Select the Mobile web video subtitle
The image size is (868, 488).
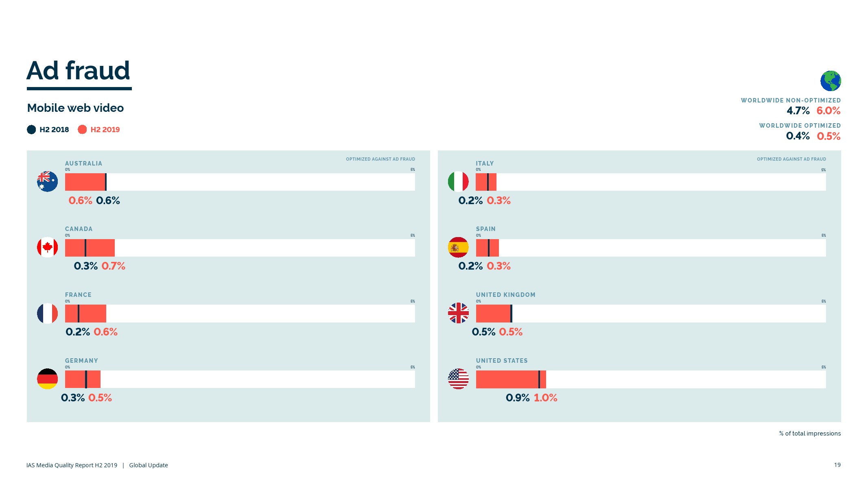tap(75, 108)
